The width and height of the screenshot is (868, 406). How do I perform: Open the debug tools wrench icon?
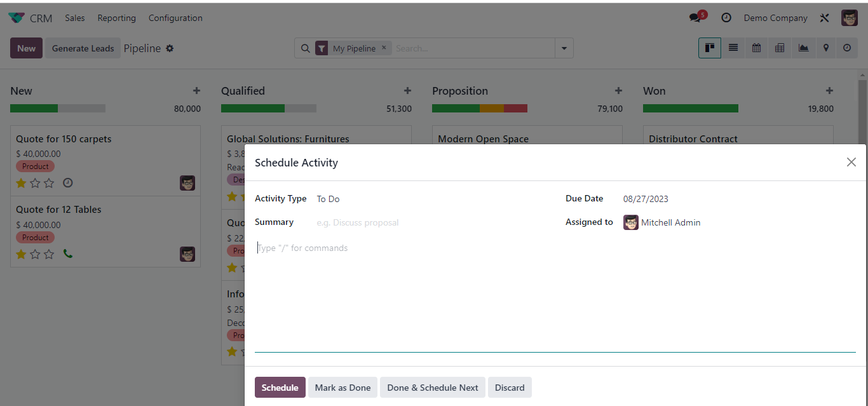[824, 18]
